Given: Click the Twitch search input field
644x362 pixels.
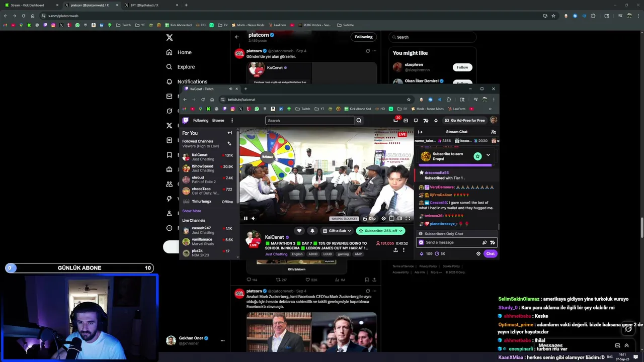Looking at the screenshot, I should coord(309,121).
